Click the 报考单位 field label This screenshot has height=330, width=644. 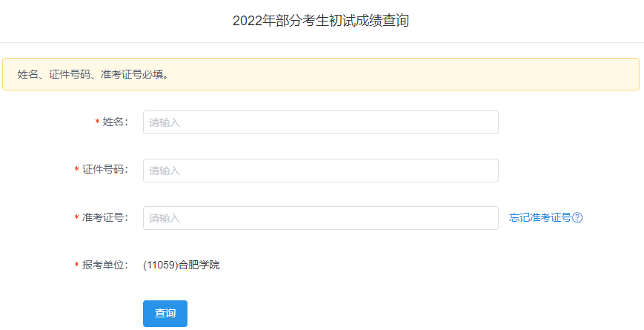tap(104, 265)
